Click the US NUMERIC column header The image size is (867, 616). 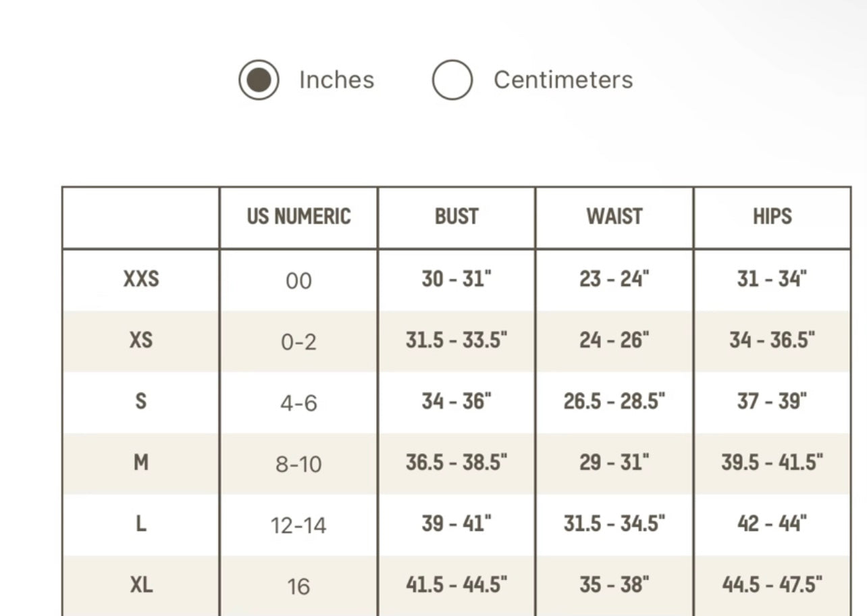(298, 217)
